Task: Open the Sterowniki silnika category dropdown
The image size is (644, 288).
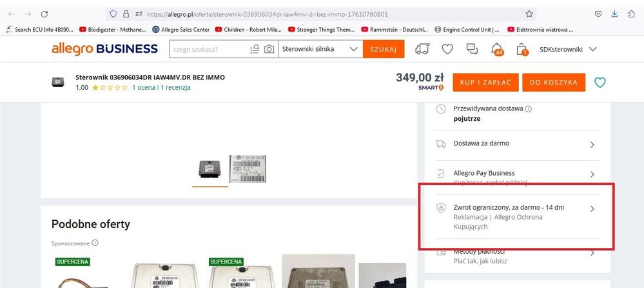Action: coord(320,49)
